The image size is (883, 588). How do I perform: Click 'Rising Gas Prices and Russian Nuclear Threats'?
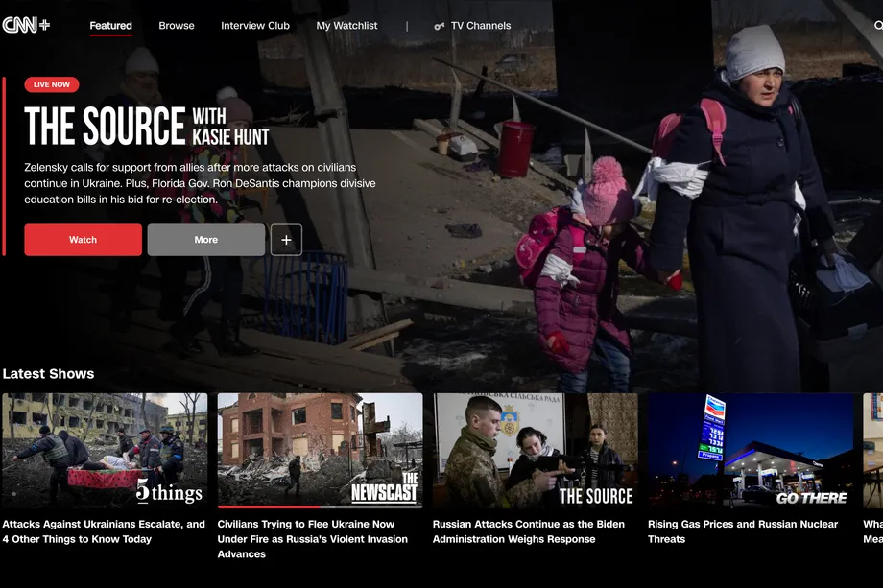click(x=743, y=531)
